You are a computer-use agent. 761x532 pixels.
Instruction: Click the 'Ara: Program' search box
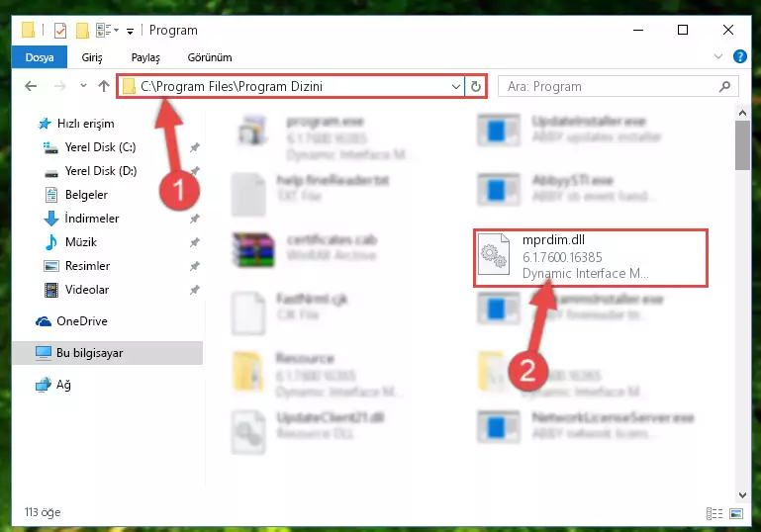coord(618,86)
